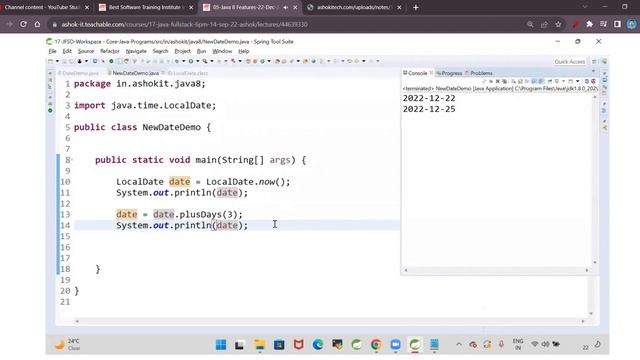Open the Source menu
640x360 pixels.
click(86, 51)
